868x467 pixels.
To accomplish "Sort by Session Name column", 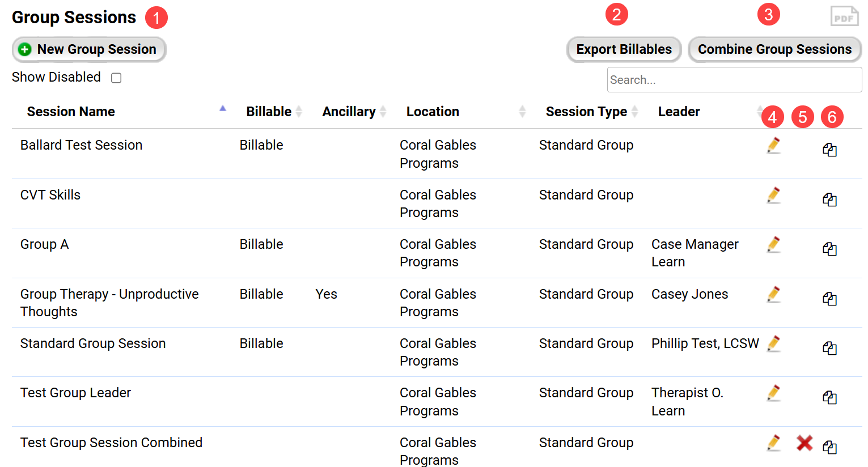I will tap(71, 112).
